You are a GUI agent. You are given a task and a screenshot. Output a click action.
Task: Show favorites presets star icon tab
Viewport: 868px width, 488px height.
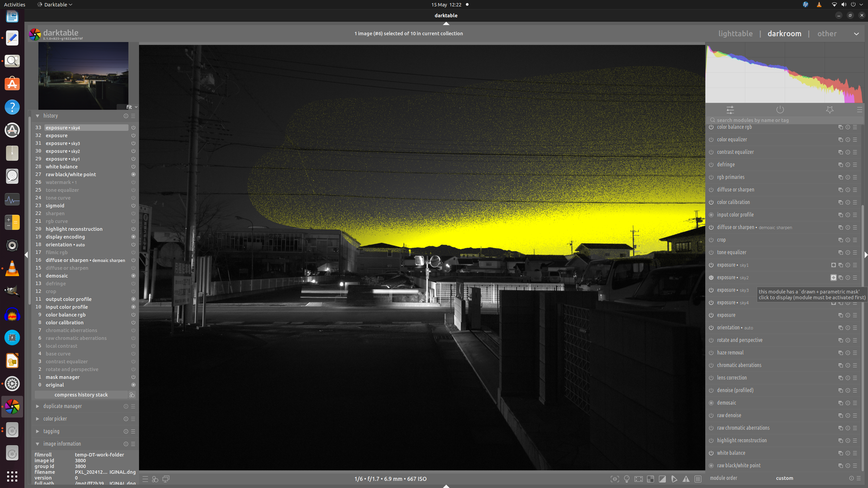click(x=830, y=110)
